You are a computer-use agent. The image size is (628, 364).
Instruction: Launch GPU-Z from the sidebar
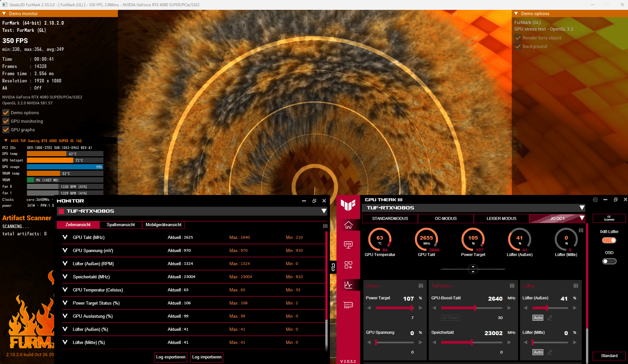(x=348, y=305)
